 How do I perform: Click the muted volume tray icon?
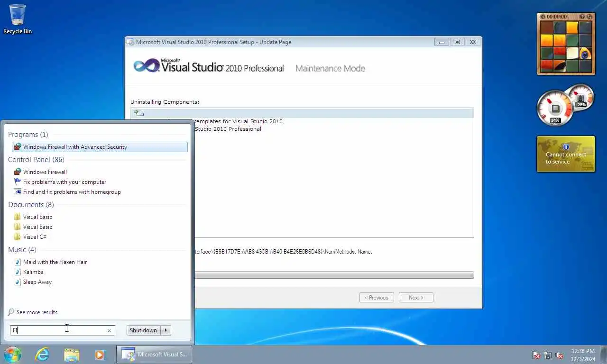[559, 355]
